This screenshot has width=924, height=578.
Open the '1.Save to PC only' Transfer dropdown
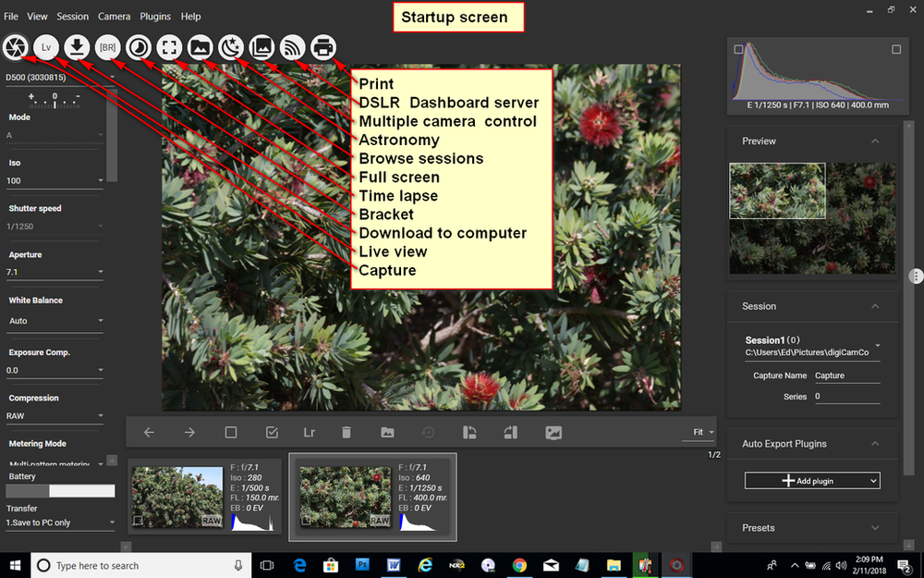point(54,523)
